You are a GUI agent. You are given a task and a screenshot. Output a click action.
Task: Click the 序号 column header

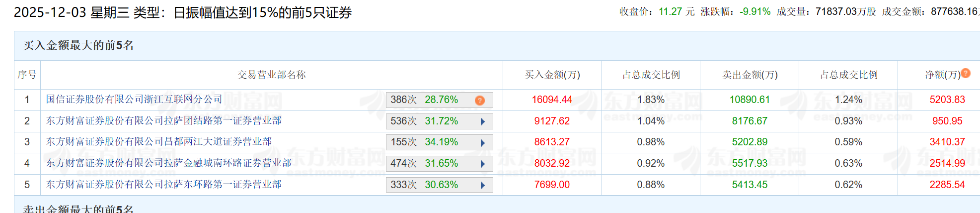pyautogui.click(x=27, y=75)
